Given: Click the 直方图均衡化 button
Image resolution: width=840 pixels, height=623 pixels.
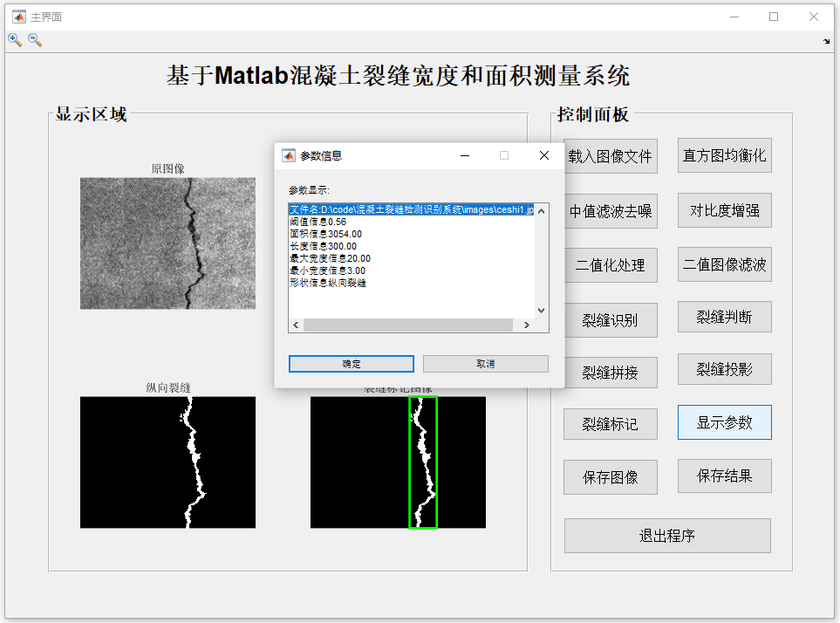Looking at the screenshot, I should click(724, 155).
